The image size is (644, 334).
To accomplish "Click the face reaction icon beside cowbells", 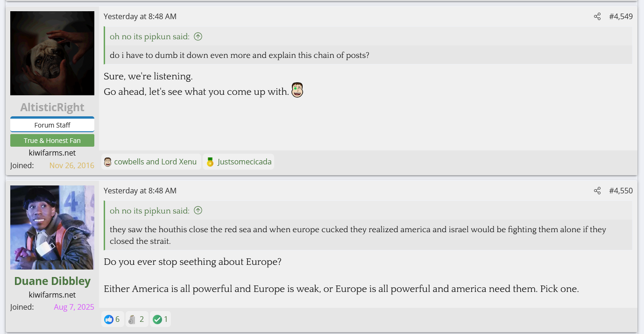I will tap(108, 162).
